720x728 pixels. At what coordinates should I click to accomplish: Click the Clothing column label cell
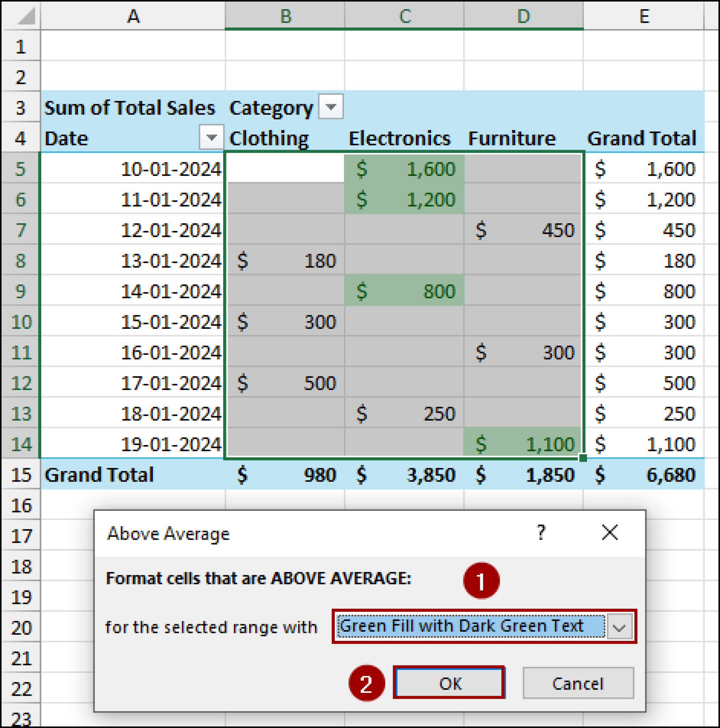click(284, 138)
